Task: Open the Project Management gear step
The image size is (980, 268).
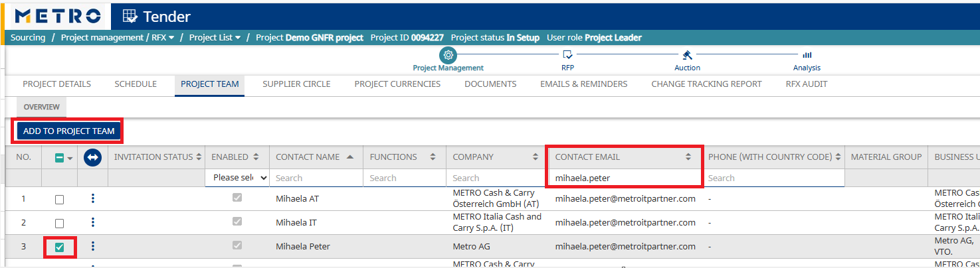Action: 448,55
